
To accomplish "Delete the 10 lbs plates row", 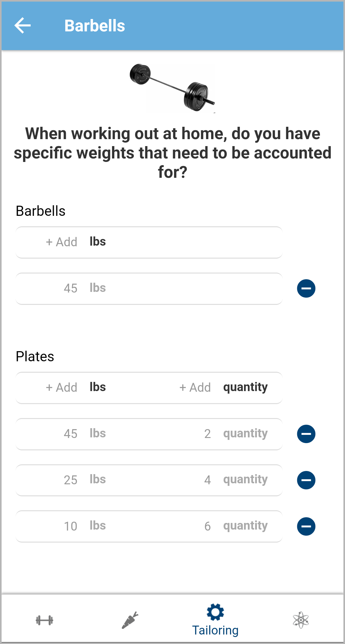I will (x=306, y=526).
